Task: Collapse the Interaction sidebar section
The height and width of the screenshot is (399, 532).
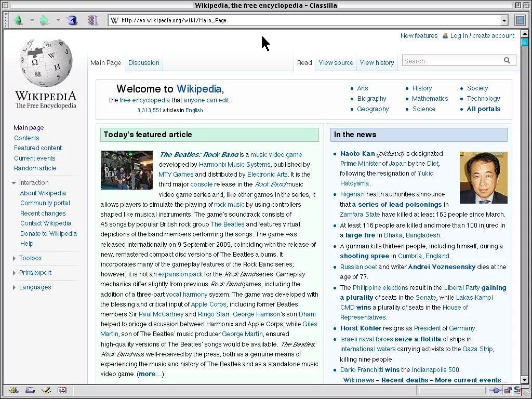Action: pos(14,183)
